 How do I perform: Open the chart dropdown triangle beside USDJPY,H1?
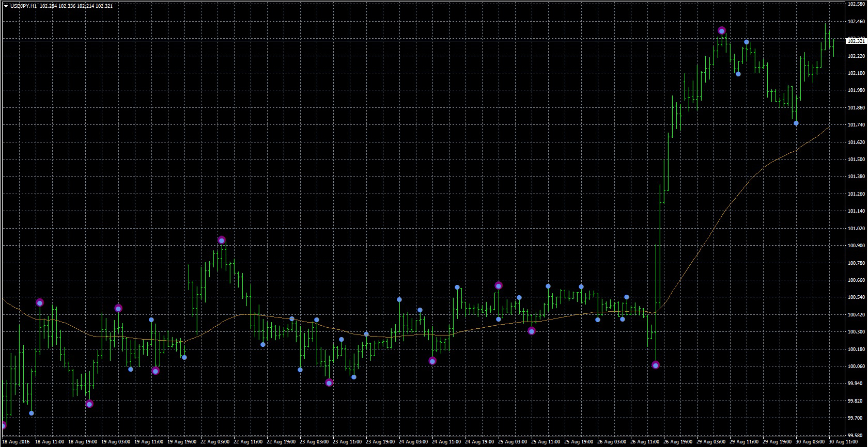tap(6, 6)
